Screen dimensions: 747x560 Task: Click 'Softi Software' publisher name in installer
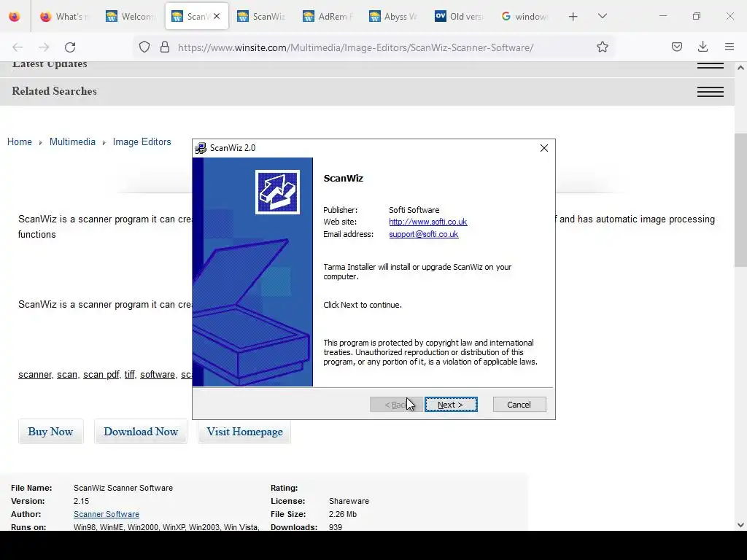414,210
